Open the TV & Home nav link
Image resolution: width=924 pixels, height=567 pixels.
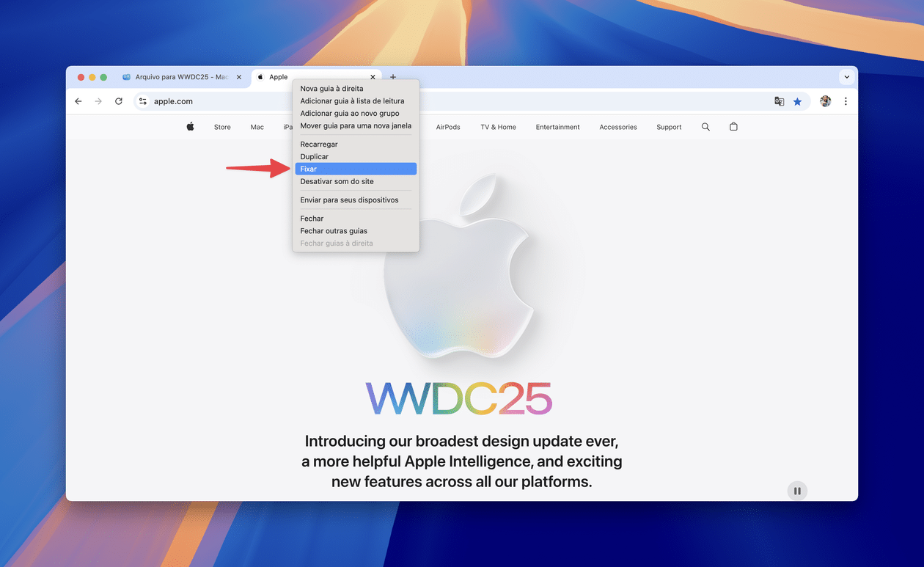pos(498,127)
